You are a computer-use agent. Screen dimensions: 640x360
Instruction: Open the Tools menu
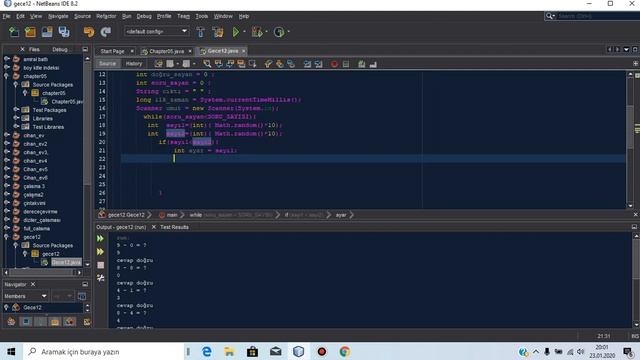202,16
